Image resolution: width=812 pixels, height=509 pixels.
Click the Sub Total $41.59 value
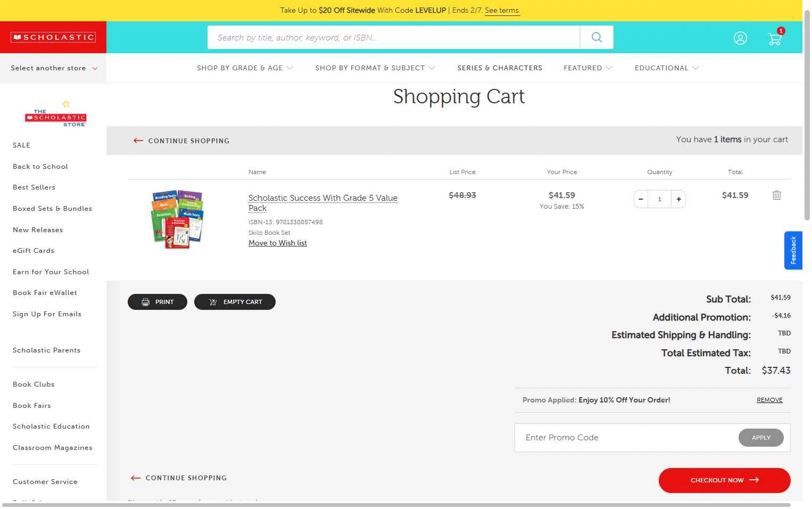coord(781,298)
